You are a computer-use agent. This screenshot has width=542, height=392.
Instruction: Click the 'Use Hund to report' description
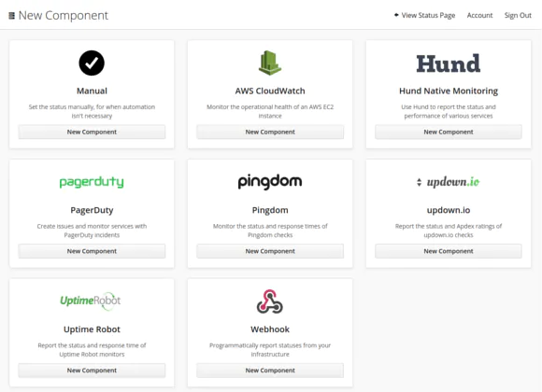449,111
